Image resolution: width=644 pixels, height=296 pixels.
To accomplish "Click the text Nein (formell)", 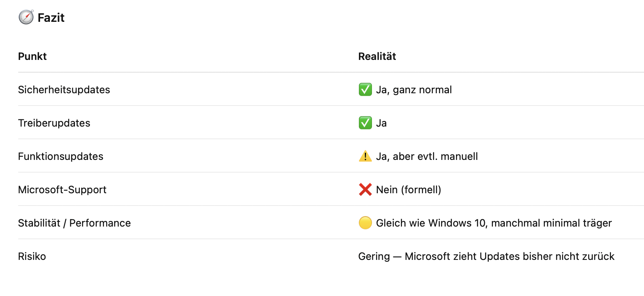I will tap(408, 190).
